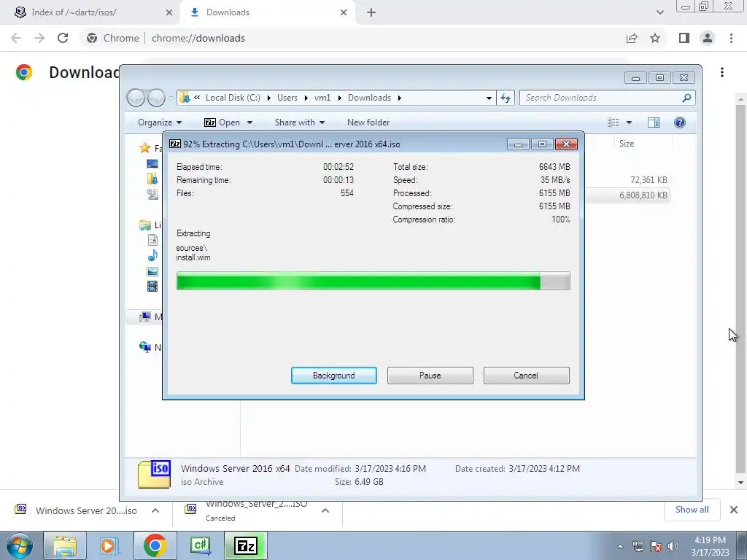The image size is (747, 560).
Task: Click the search magnifier icon in Explorer
Action: (686, 98)
